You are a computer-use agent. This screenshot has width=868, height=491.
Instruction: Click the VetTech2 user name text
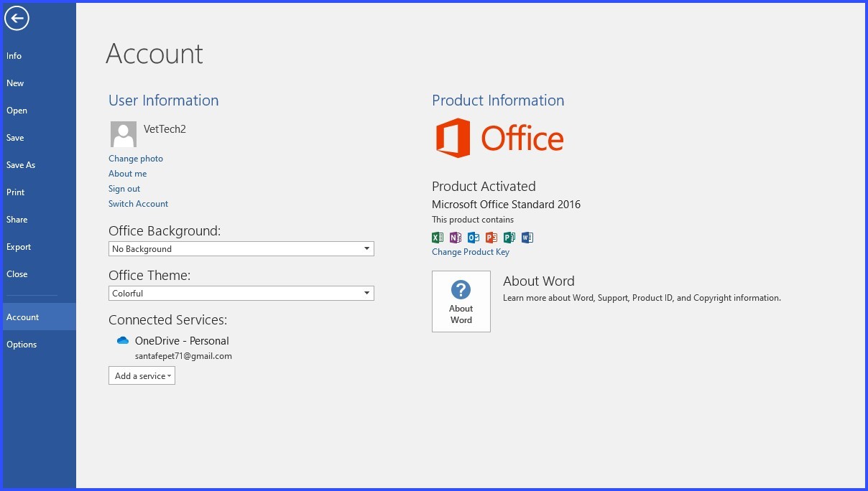pyautogui.click(x=165, y=129)
